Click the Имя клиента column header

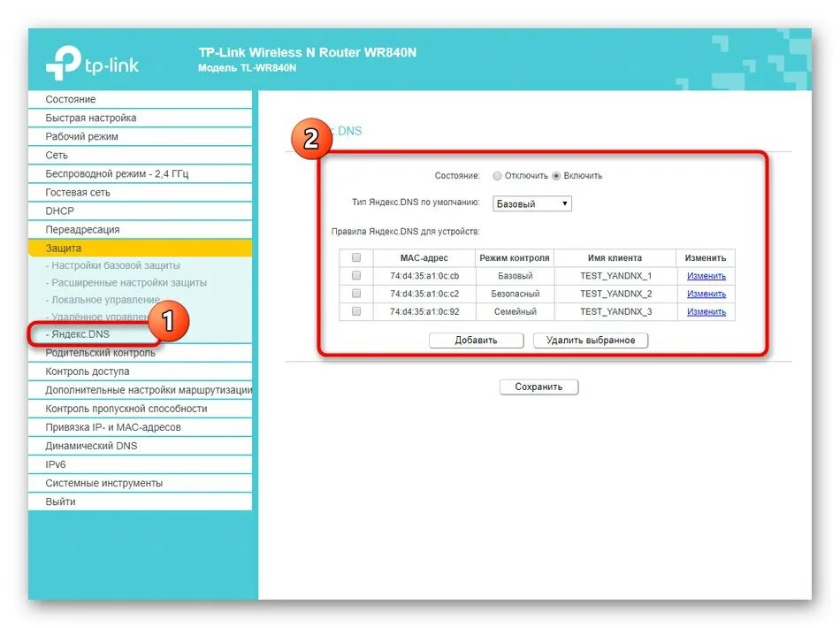coord(615,257)
